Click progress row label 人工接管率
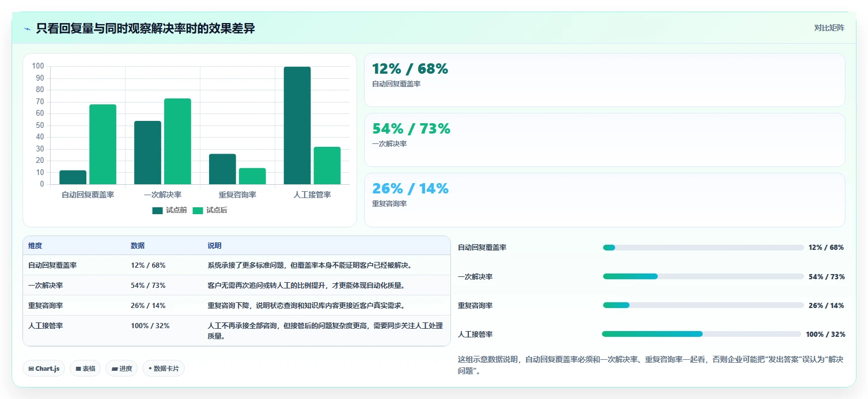This screenshot has width=868, height=399. click(x=475, y=335)
